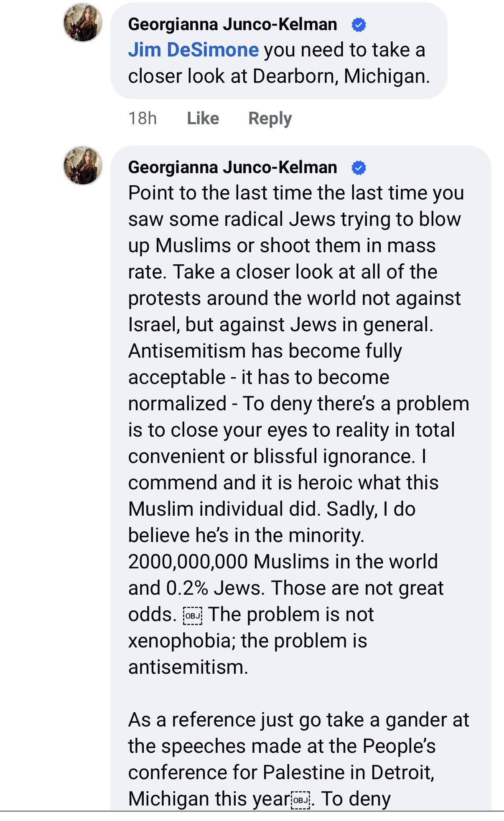Click OBJ placeholder symbol after "this year"
Screen dimensions: 504x821
(301, 800)
